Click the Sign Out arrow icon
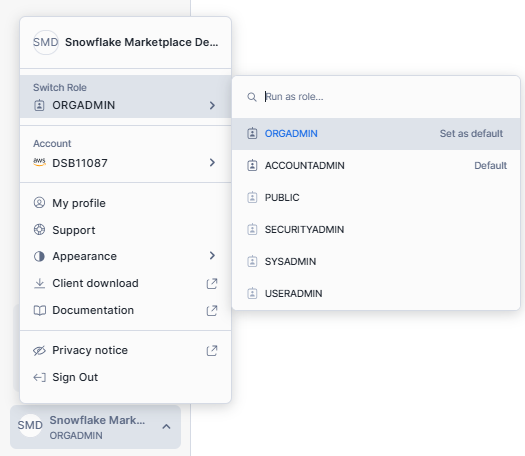 point(39,377)
